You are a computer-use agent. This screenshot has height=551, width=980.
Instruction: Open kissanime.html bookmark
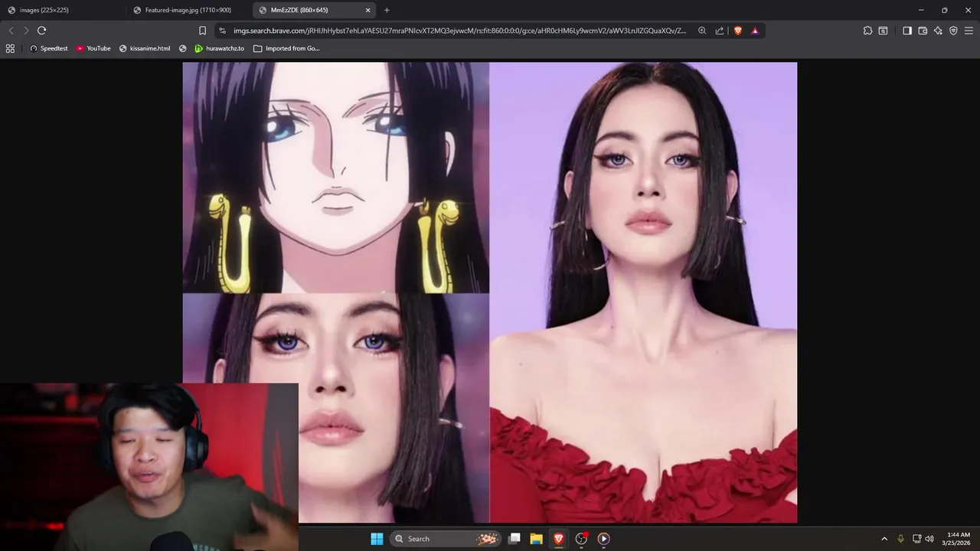tap(145, 48)
